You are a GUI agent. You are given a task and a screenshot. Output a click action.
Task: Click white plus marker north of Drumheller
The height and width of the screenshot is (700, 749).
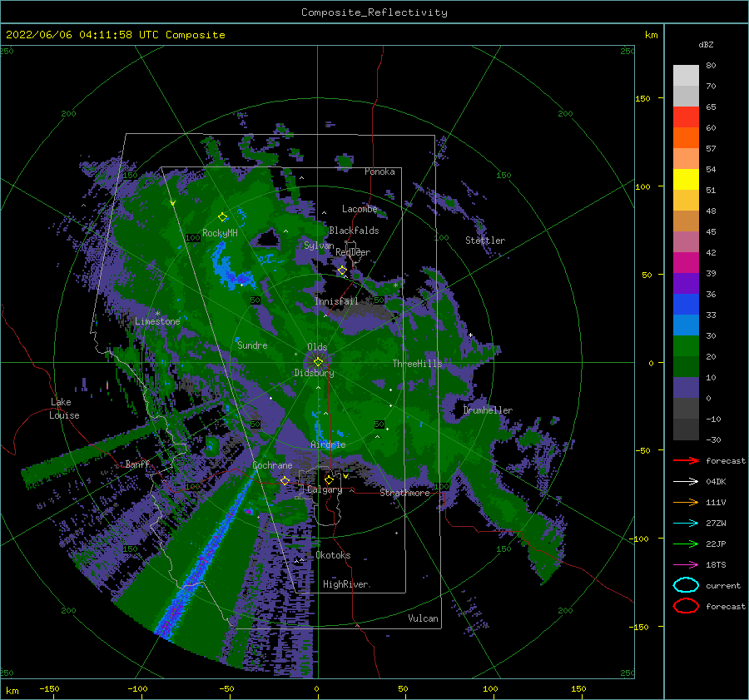click(470, 335)
